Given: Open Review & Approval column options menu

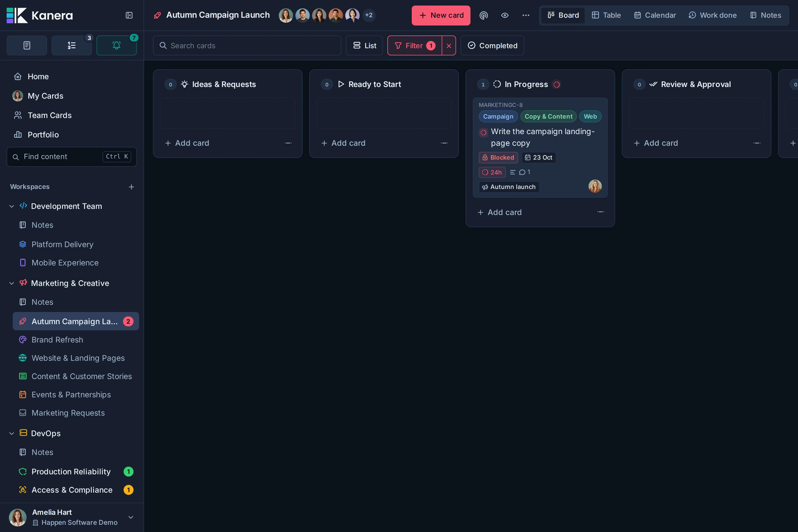Looking at the screenshot, I should (x=757, y=143).
